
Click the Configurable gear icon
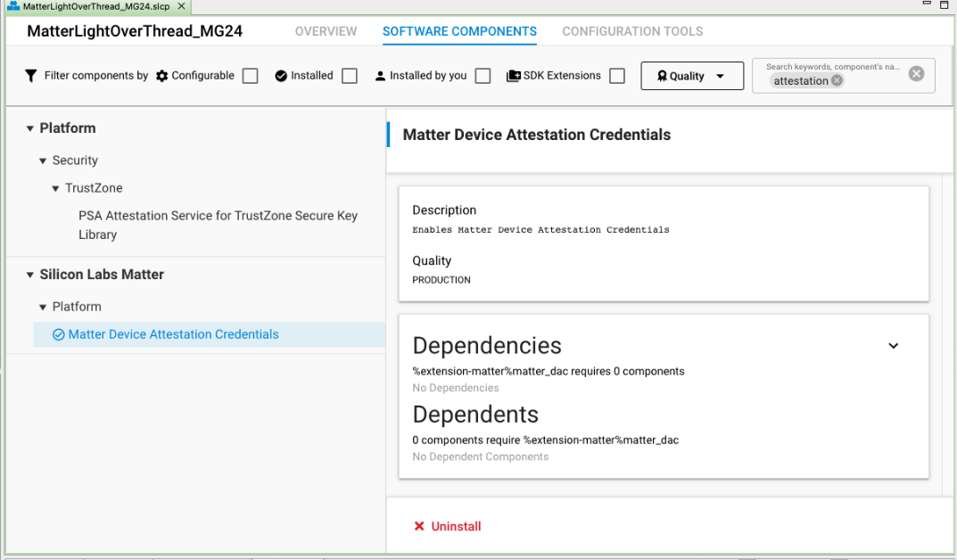click(161, 76)
